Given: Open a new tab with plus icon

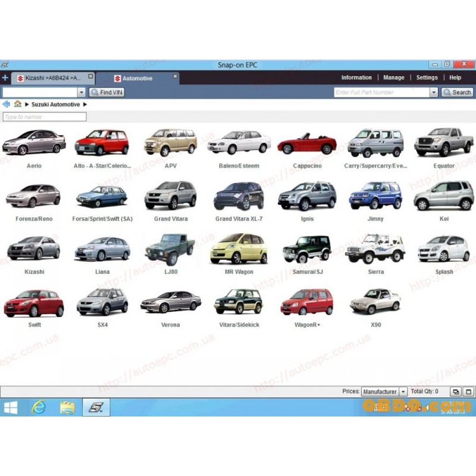Looking at the screenshot, I should pos(5,78).
